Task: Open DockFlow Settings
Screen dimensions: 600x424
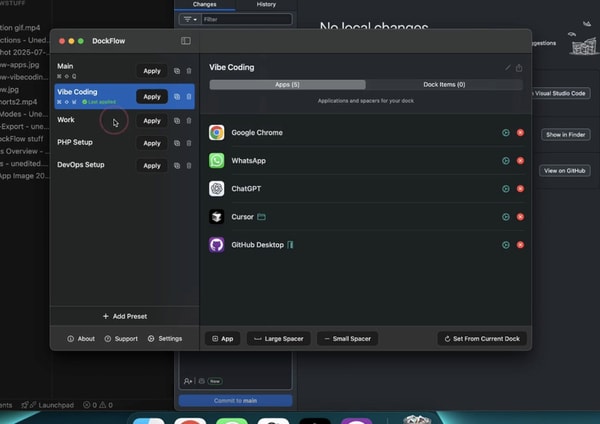Action: [165, 339]
